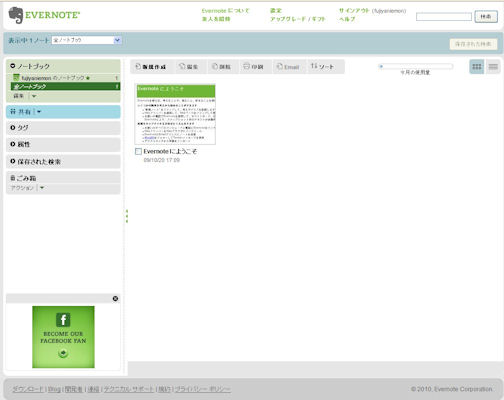Click the trash アクション text link

(x=22, y=188)
